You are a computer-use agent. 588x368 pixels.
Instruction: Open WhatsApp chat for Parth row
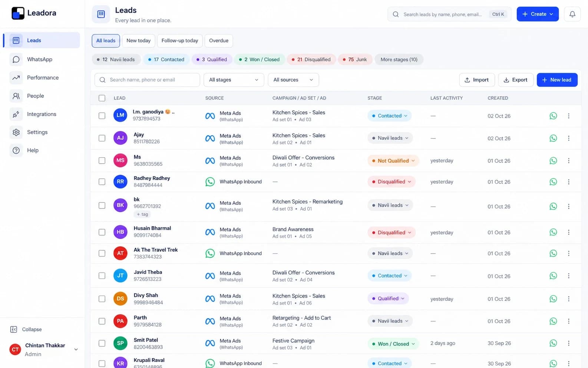click(553, 321)
